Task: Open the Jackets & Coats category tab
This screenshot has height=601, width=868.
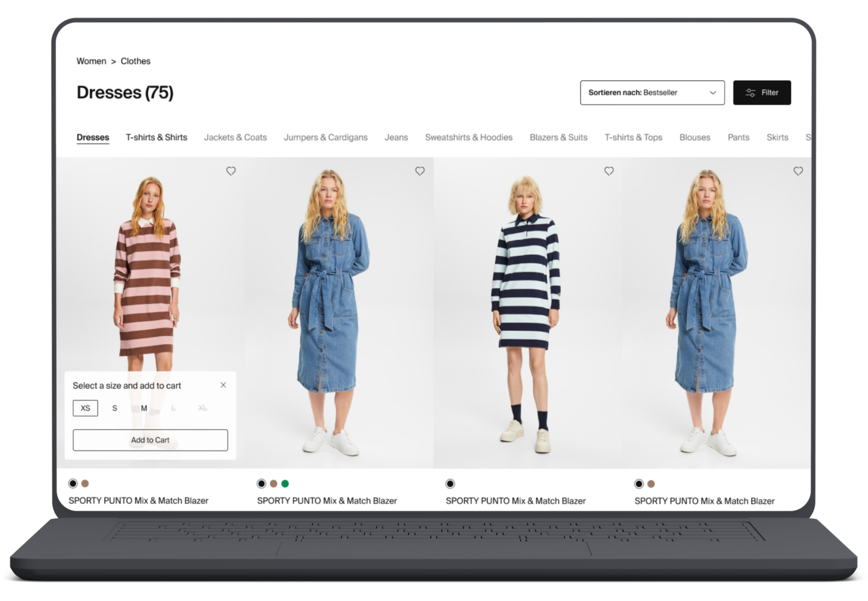Action: (x=235, y=137)
